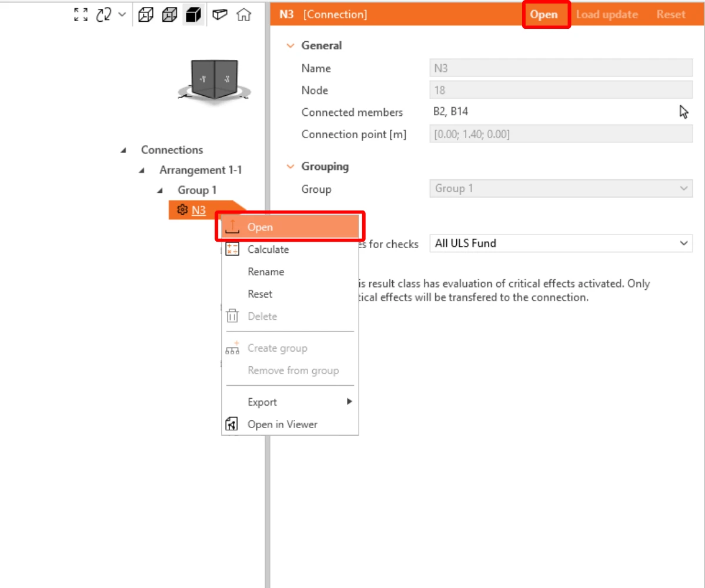Collapse the Connections tree node
This screenshot has width=705, height=588.
(123, 150)
